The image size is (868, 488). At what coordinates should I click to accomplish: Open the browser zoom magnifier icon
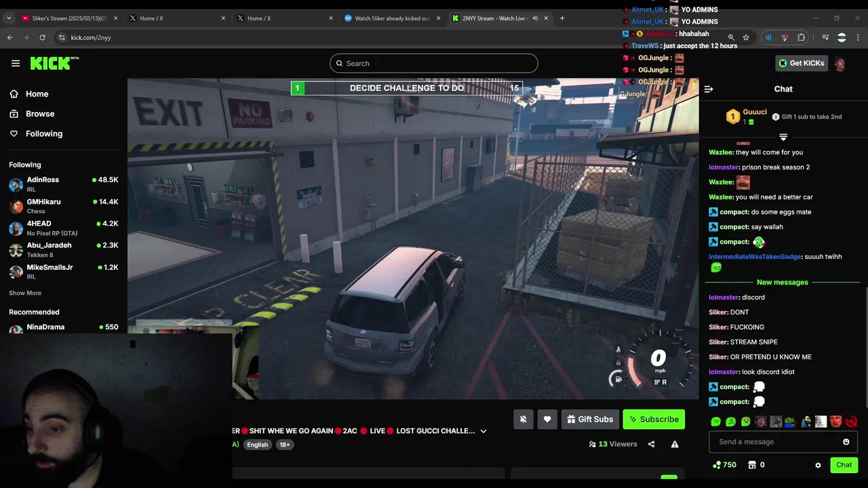(731, 37)
